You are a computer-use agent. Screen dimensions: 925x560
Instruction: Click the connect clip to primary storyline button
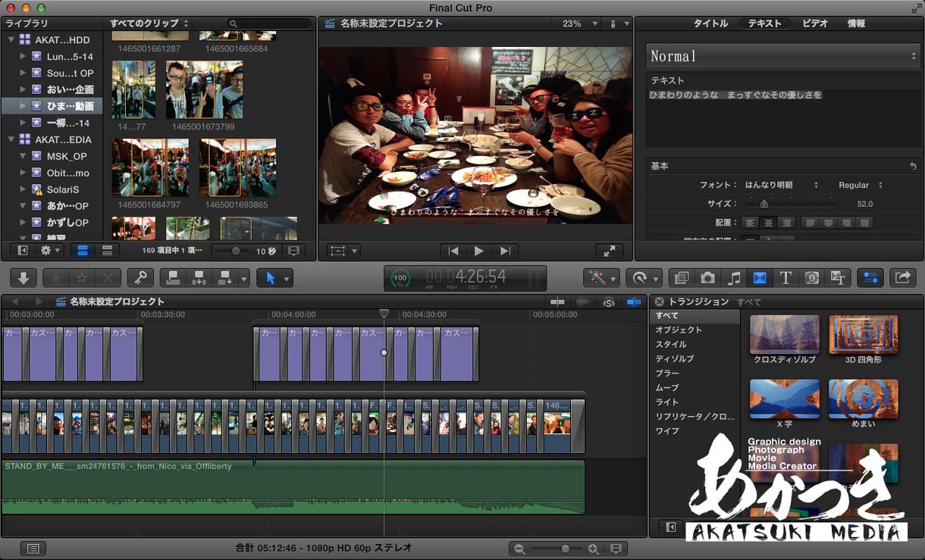tap(173, 278)
